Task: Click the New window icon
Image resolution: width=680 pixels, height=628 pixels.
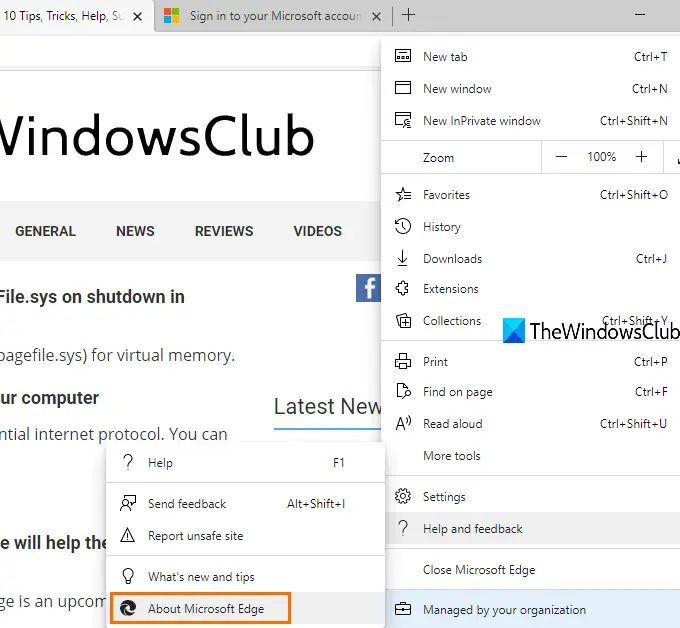Action: (403, 88)
